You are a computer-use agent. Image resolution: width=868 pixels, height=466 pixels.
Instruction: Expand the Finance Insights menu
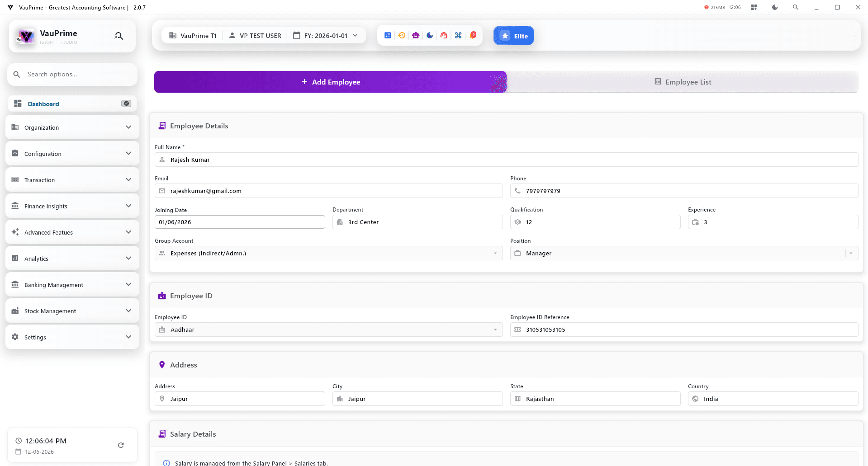click(72, 206)
